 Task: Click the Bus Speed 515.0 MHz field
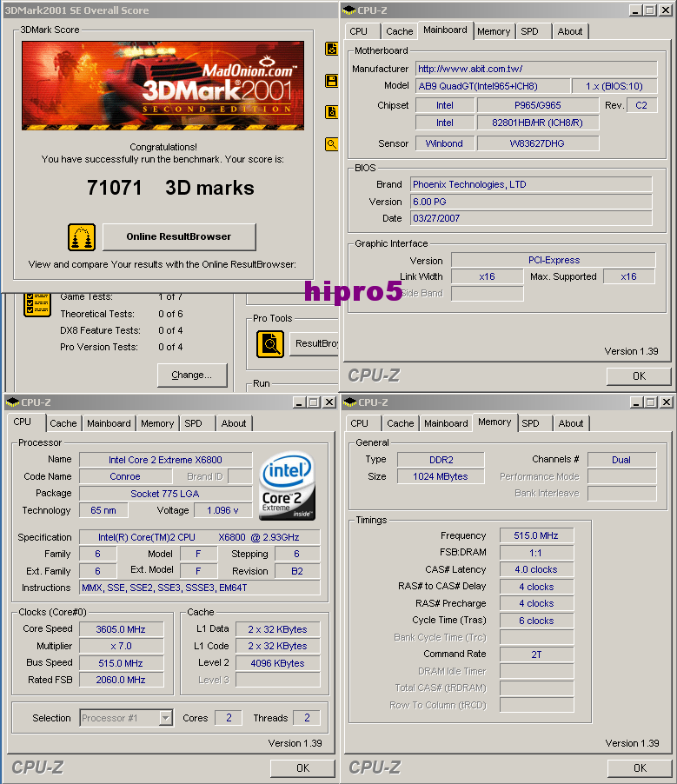(x=121, y=663)
